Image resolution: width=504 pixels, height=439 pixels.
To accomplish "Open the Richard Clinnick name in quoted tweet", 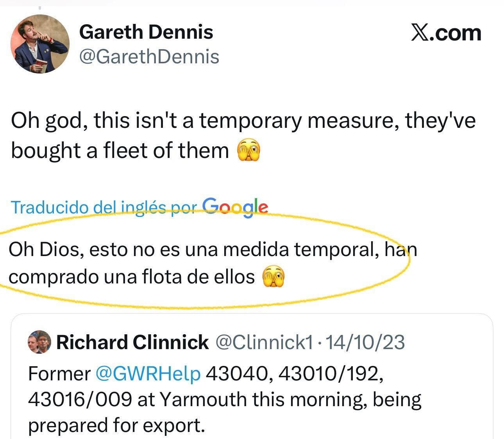I will pos(132,342).
